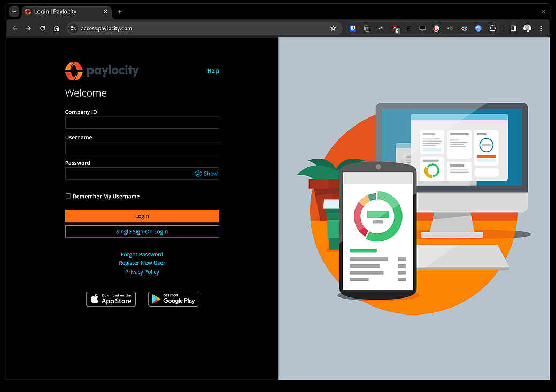556x392 pixels.
Task: Open the uBlock Origin extension icon
Action: [x=395, y=29]
